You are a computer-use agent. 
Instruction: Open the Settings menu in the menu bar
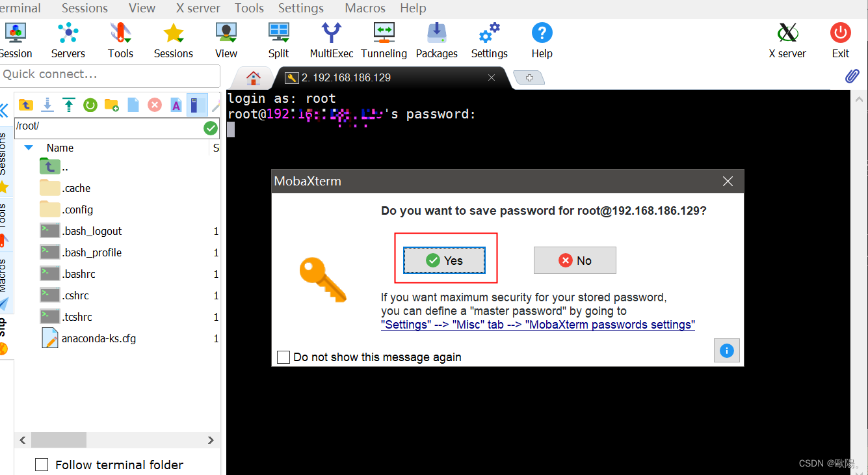301,8
